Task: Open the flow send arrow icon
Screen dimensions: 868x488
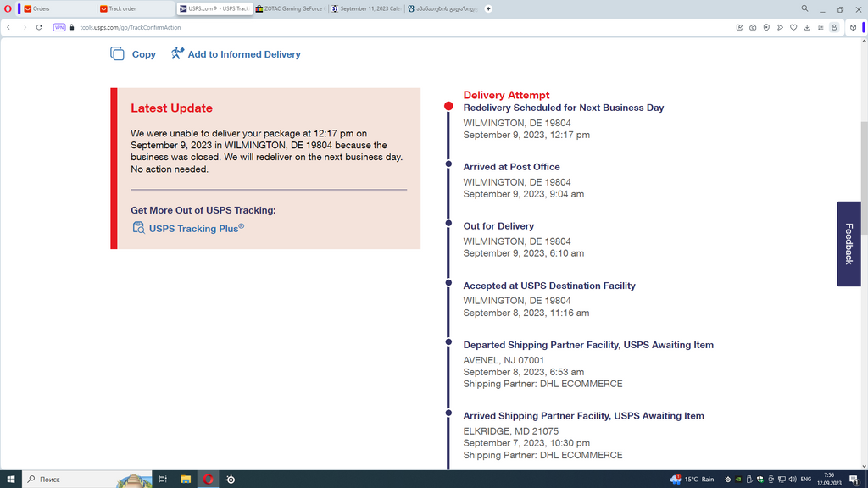Action: (x=780, y=27)
